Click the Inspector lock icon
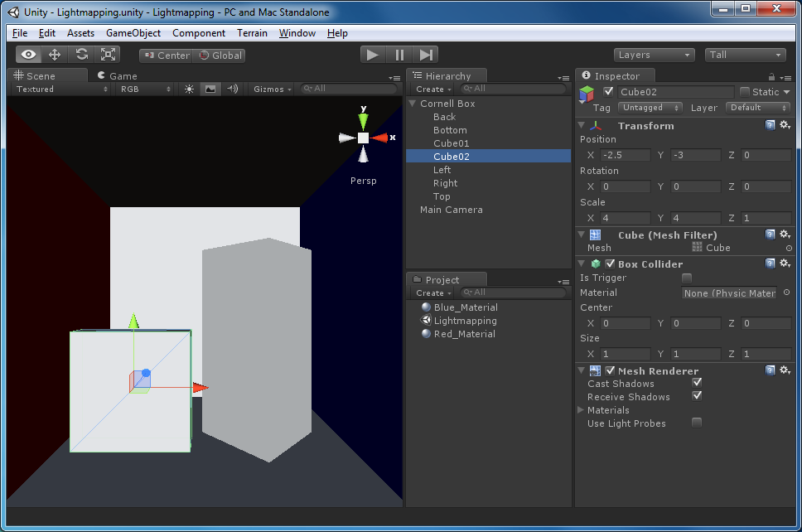This screenshot has height=532, width=802. click(771, 77)
